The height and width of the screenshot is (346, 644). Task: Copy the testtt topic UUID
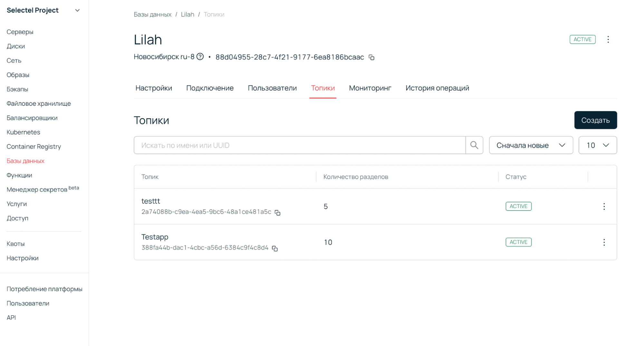tap(277, 213)
